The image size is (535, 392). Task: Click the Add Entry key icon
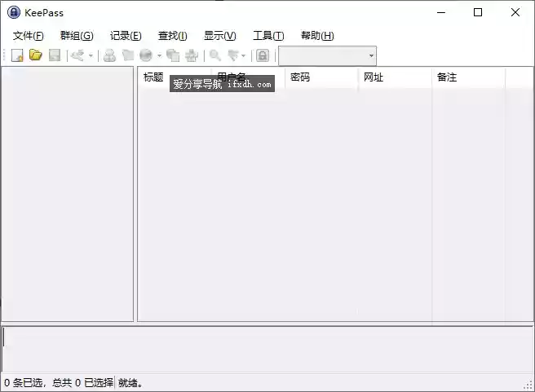click(x=77, y=55)
